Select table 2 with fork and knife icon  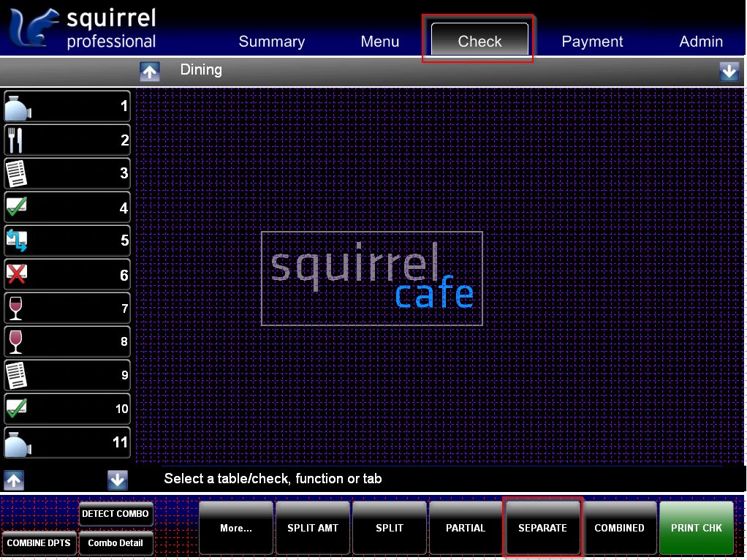click(x=67, y=140)
